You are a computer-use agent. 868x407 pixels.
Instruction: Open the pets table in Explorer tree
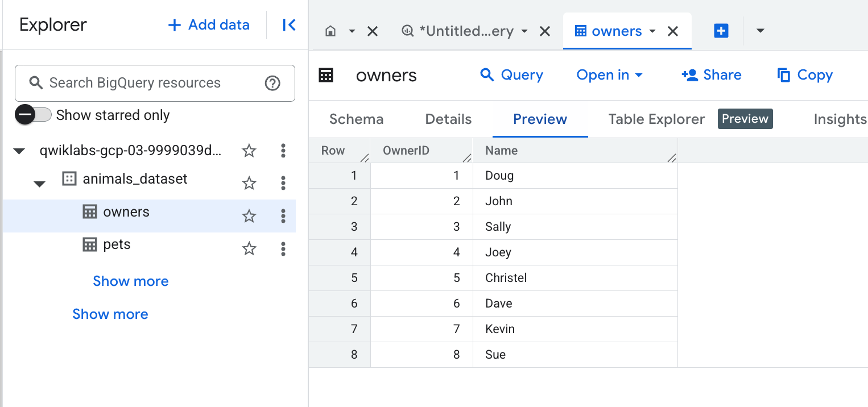(117, 244)
